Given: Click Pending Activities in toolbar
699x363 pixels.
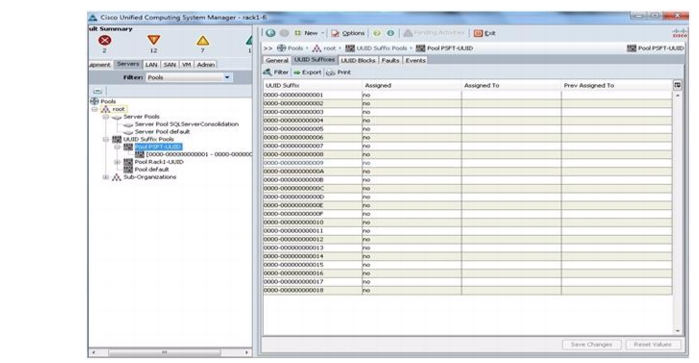Looking at the screenshot, I should [434, 33].
